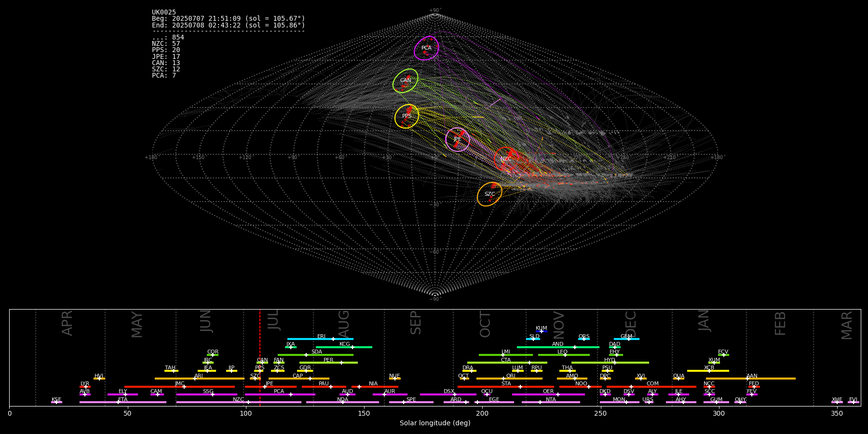Click the pink JPE radiant circle on sky map
The image size is (868, 434).
pos(457,139)
